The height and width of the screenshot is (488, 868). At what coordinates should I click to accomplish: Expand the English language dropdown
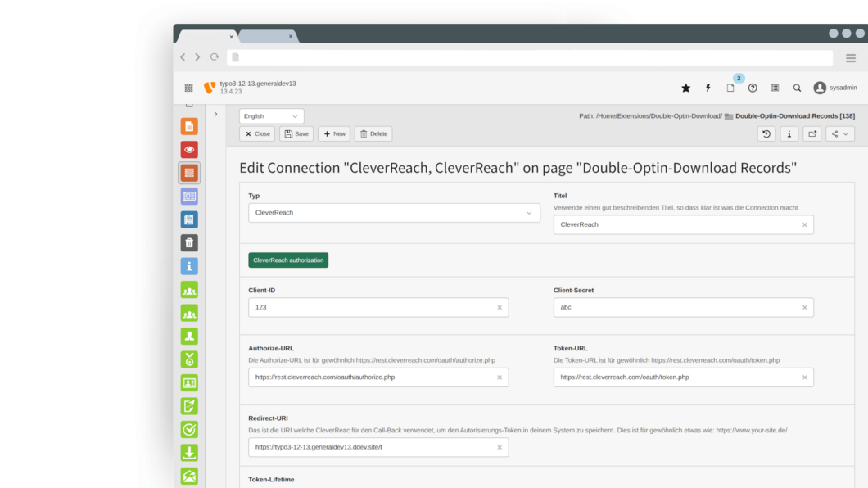271,116
